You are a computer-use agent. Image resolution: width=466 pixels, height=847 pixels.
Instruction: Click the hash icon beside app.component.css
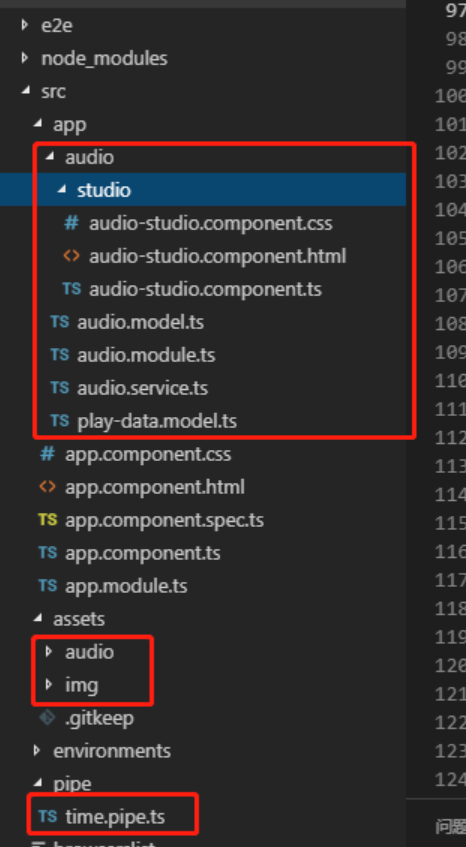[x=48, y=454]
